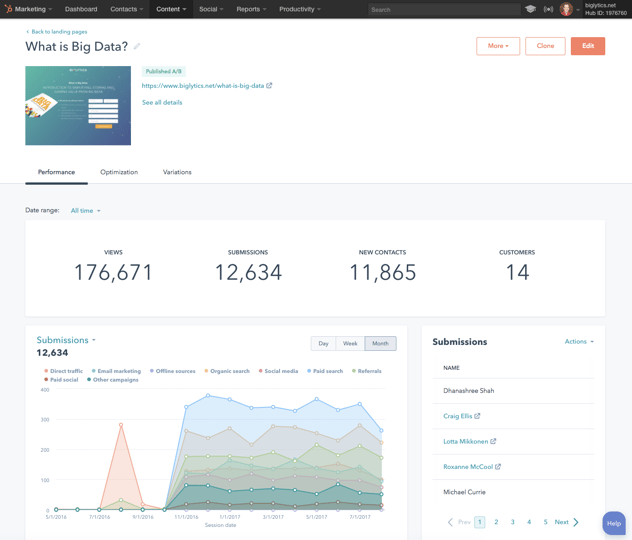Image resolution: width=632 pixels, height=540 pixels.
Task: Click external link icon next to Craig Ellis
Action: coord(477,416)
